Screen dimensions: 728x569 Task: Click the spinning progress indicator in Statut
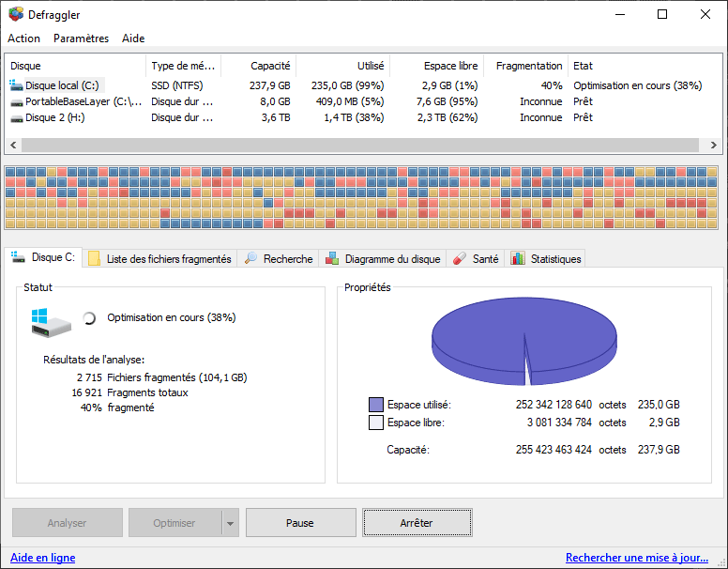click(x=89, y=318)
